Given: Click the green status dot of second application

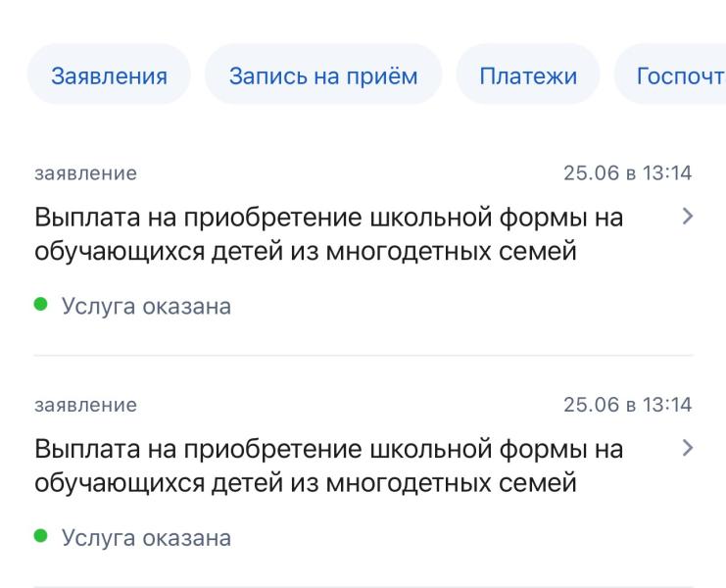Looking at the screenshot, I should click(x=41, y=536).
